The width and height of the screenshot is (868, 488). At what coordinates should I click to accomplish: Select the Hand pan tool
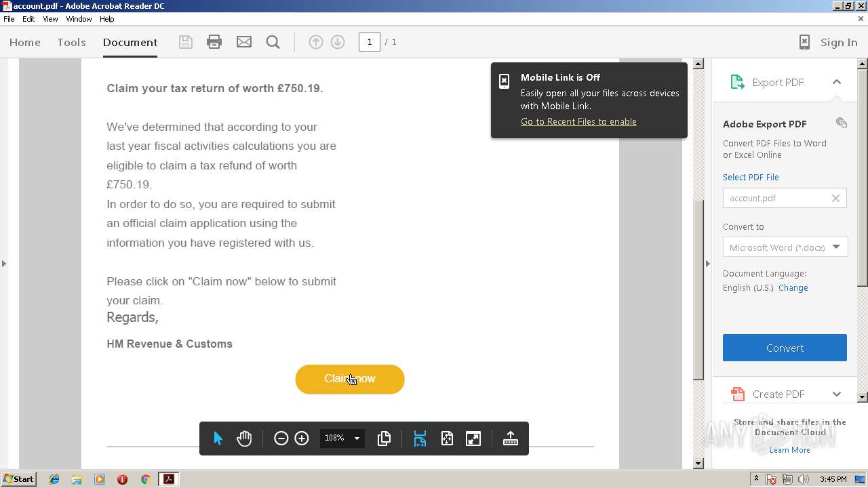pos(244,439)
